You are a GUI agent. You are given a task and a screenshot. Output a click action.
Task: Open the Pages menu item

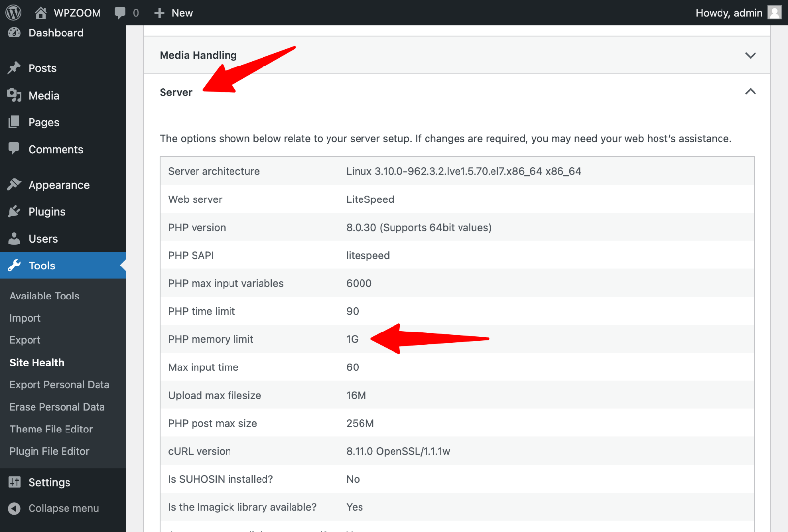tap(43, 122)
